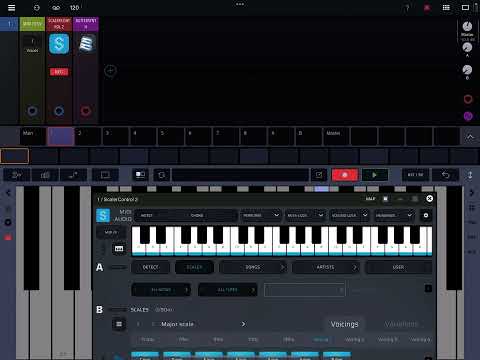Open the grid view icon at top right
480x360 pixels.
click(x=446, y=7)
